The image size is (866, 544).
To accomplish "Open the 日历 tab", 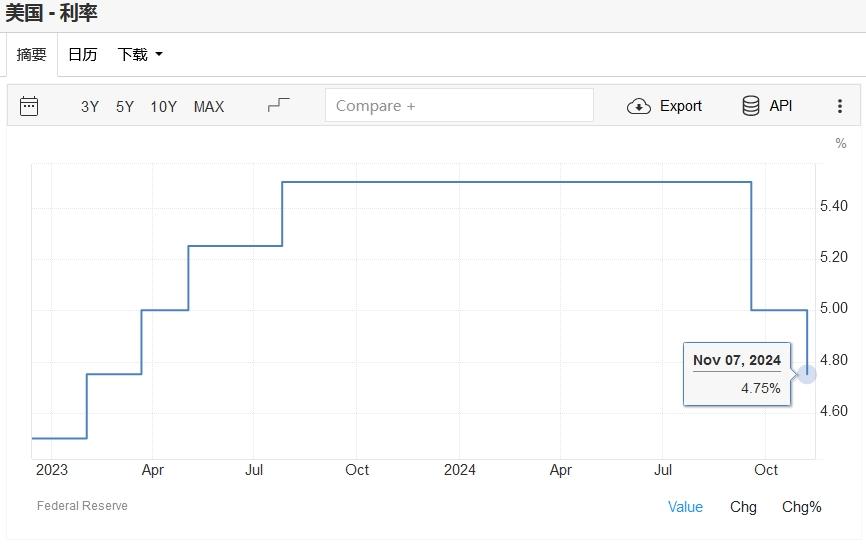I will [82, 55].
